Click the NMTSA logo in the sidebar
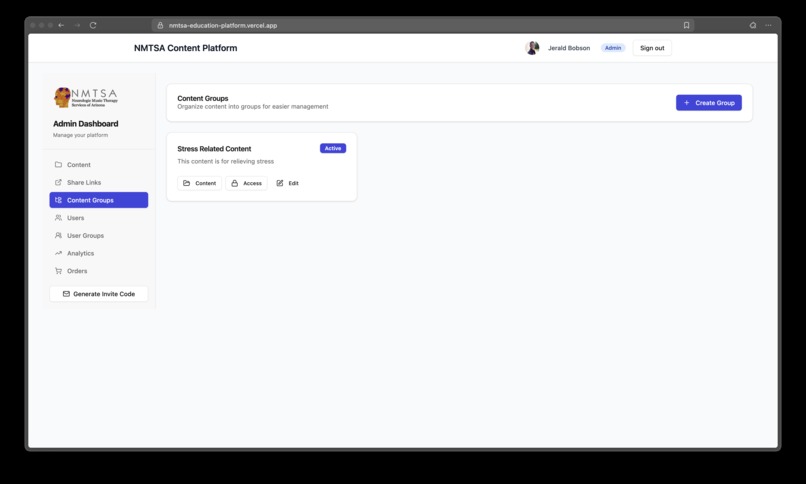This screenshot has height=484, width=806. click(x=86, y=97)
